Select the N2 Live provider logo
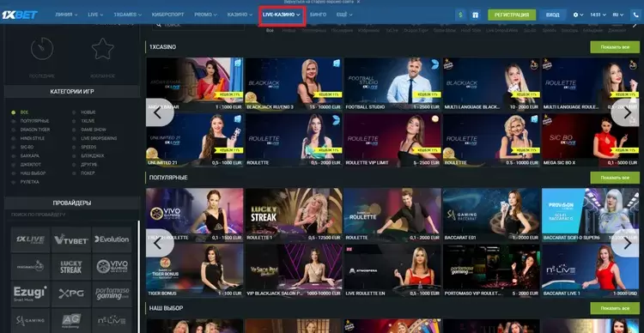The image size is (644, 333). (112, 321)
